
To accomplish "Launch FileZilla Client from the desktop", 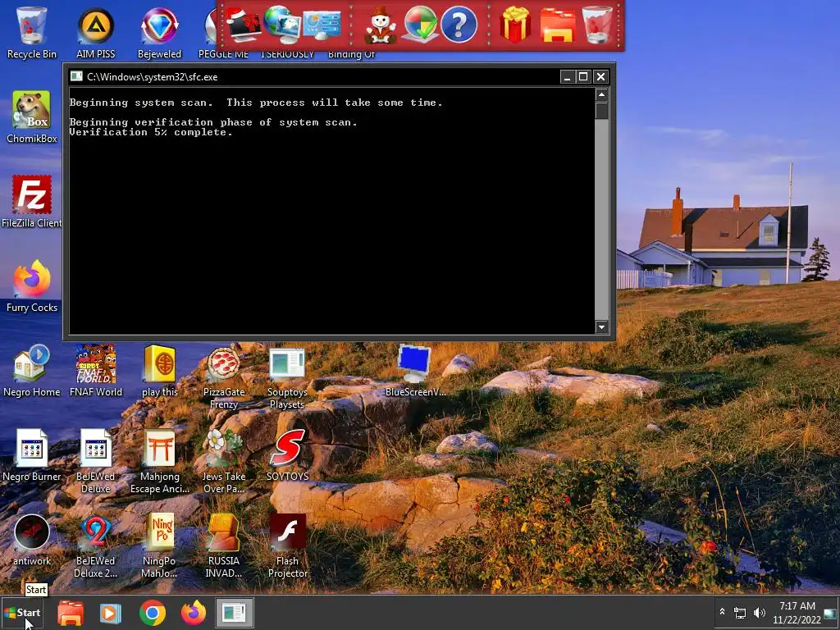I will click(x=32, y=202).
